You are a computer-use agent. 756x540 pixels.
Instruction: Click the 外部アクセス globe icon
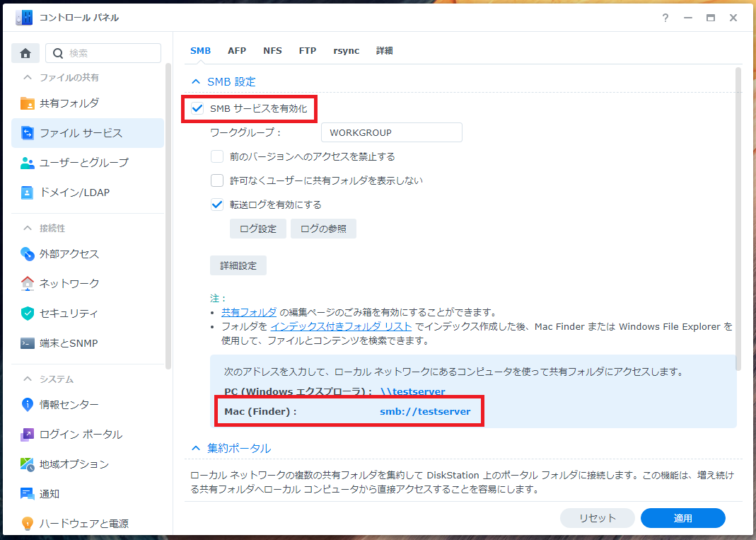(28, 254)
